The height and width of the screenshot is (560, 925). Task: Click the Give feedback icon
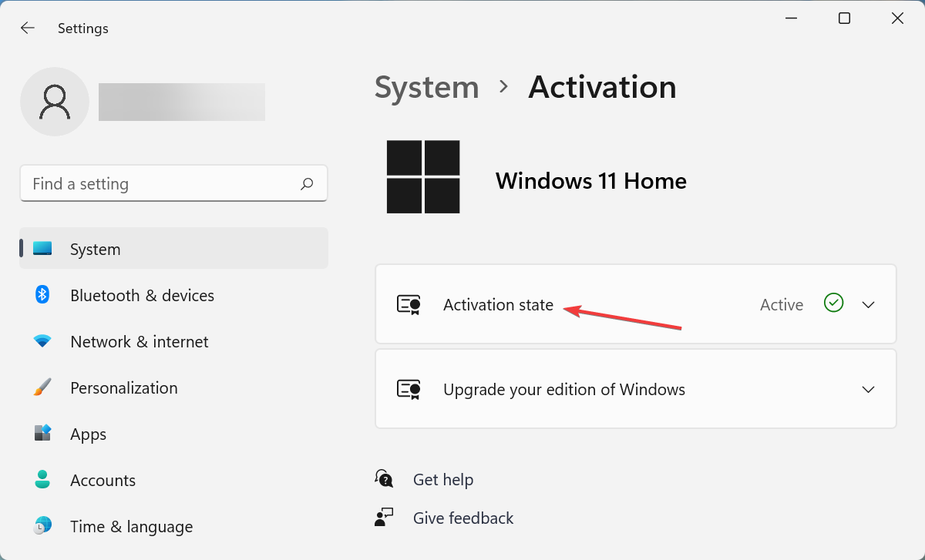(x=384, y=517)
